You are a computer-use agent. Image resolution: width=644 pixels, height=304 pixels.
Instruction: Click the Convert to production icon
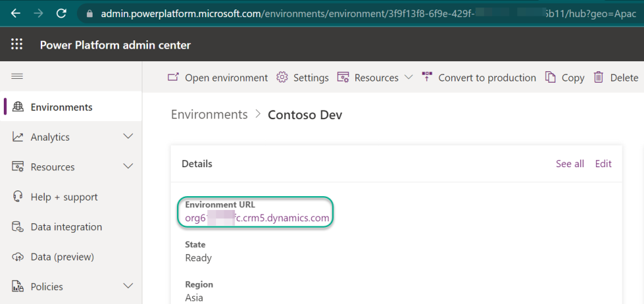pos(427,77)
